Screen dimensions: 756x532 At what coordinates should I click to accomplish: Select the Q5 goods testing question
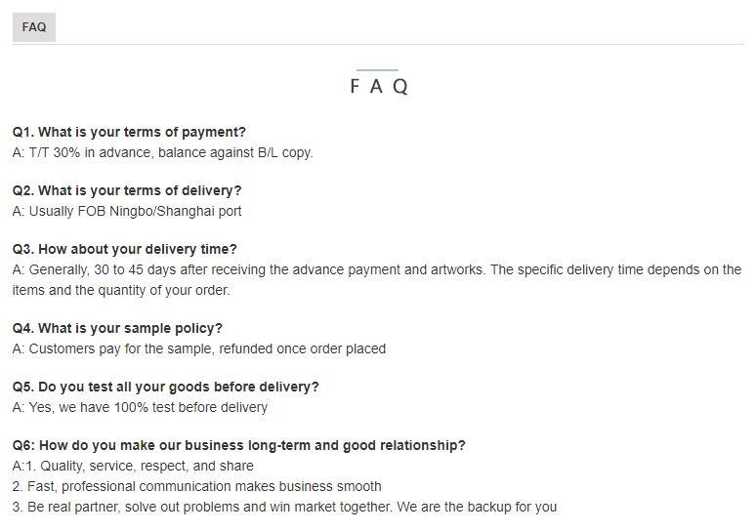click(x=166, y=387)
